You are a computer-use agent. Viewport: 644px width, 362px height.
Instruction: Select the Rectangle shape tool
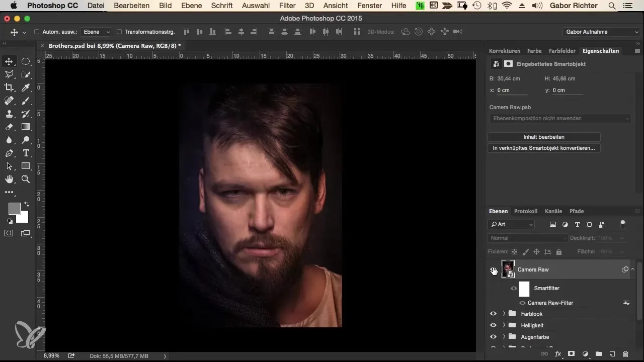click(26, 166)
